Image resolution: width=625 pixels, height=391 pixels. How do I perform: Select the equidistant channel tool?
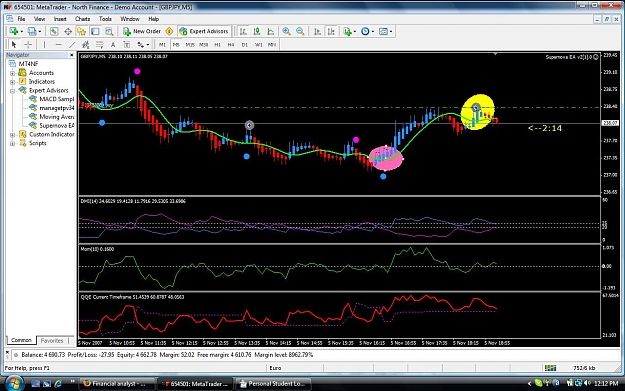(85, 44)
